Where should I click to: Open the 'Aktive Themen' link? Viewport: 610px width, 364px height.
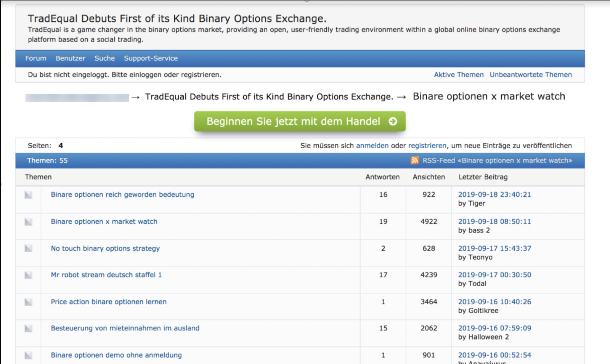click(459, 75)
